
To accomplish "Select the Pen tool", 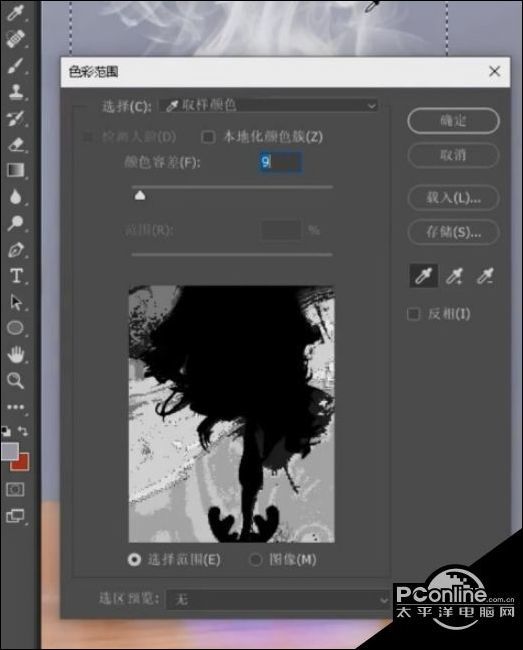I will tap(16, 250).
